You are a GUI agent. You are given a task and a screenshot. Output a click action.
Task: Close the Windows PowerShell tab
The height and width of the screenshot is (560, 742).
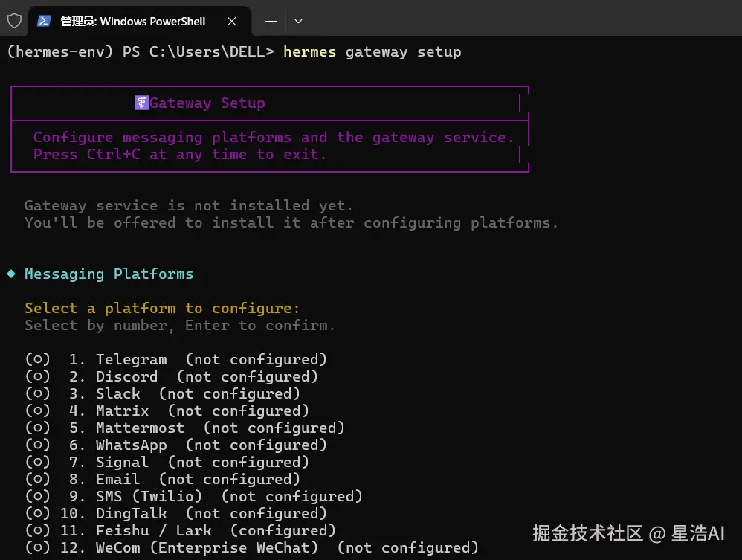point(232,21)
